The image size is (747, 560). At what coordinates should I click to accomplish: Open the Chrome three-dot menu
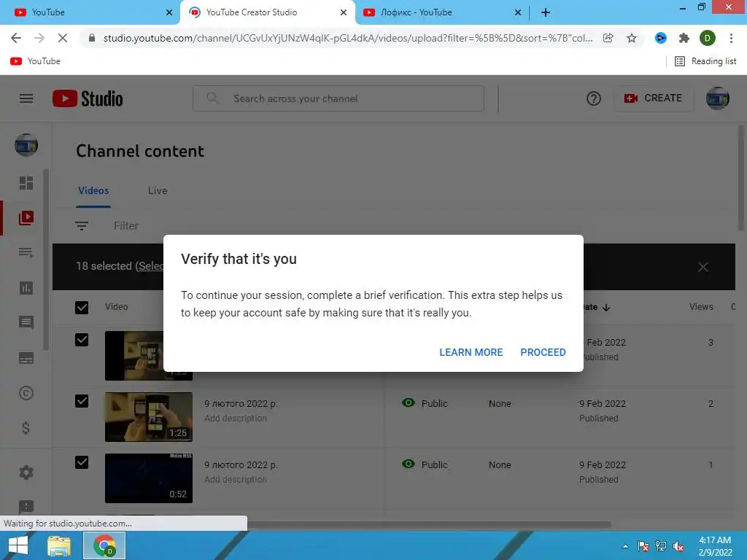731,38
